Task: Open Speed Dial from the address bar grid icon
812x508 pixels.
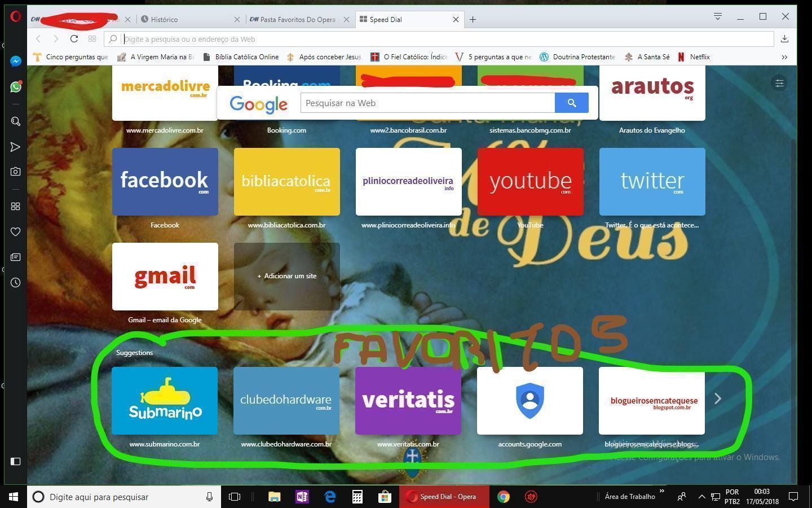Action: [92, 38]
